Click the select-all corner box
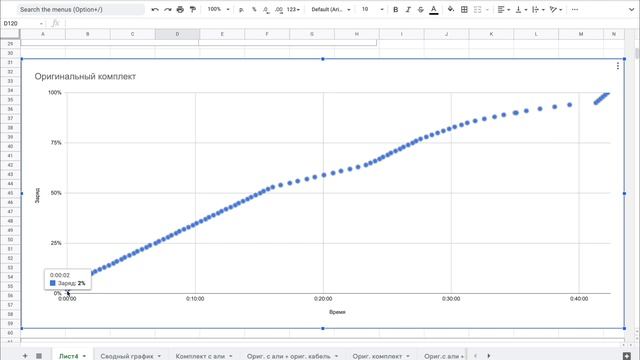 [10, 34]
